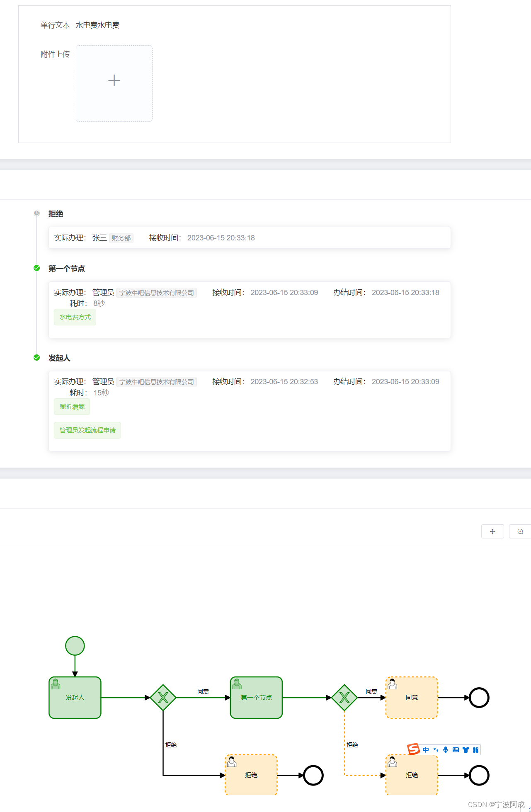This screenshot has height=812, width=531.
Task: Open the Sogou soft keyboard icon
Action: pos(456,750)
